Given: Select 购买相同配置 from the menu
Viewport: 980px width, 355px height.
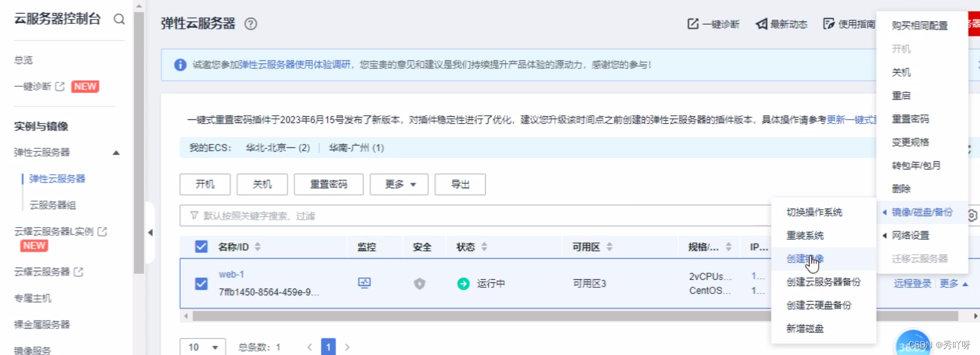Looking at the screenshot, I should point(920,26).
